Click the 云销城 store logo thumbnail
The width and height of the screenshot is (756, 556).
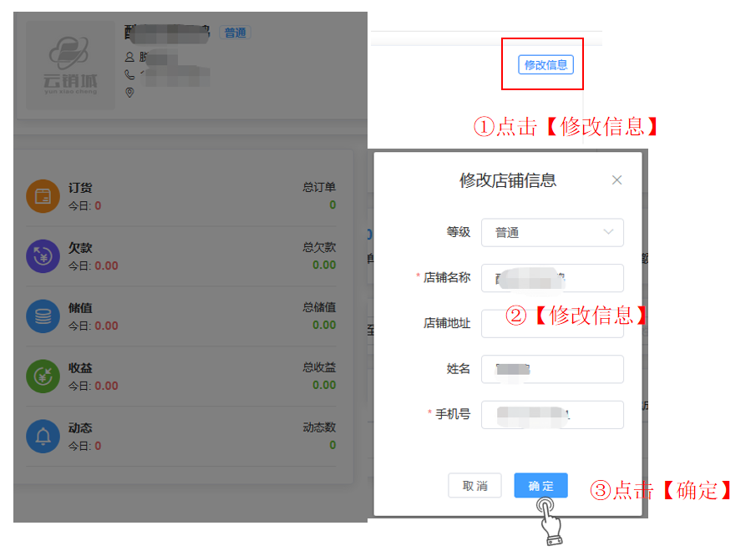coord(70,65)
